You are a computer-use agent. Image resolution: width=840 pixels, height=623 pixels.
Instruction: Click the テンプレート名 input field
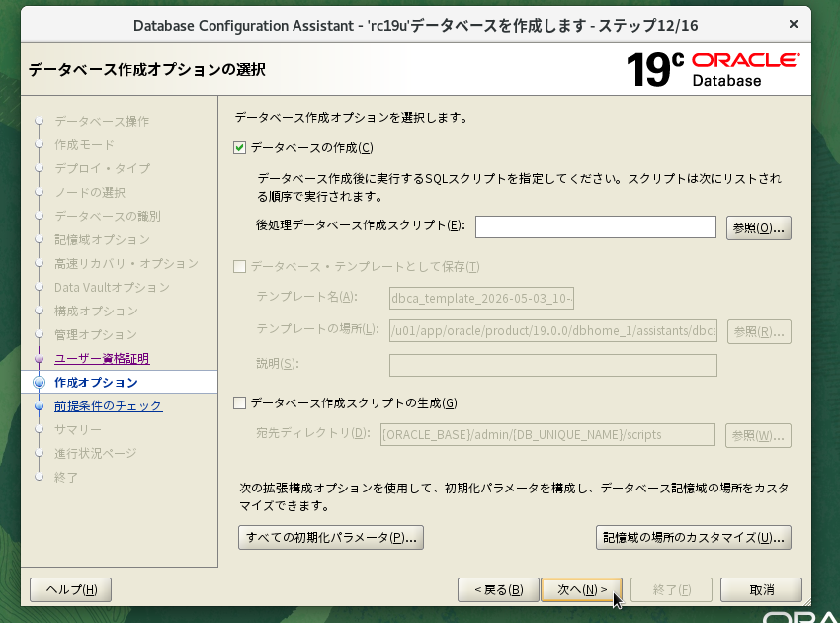(x=481, y=298)
